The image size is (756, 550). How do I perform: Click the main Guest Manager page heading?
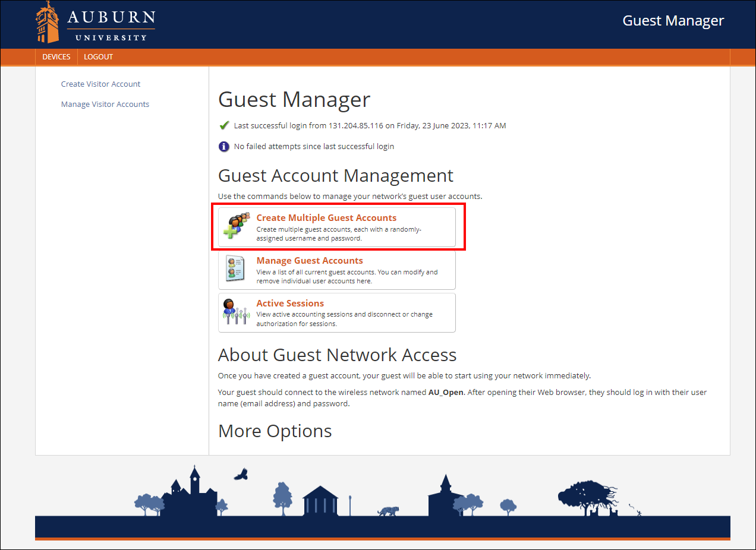pyautogui.click(x=294, y=99)
